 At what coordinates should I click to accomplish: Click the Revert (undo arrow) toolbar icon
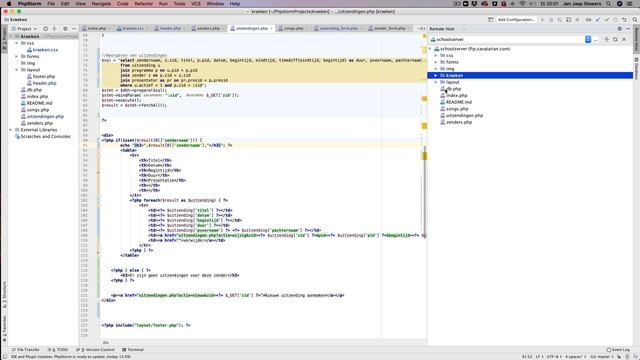[x=624, y=20]
